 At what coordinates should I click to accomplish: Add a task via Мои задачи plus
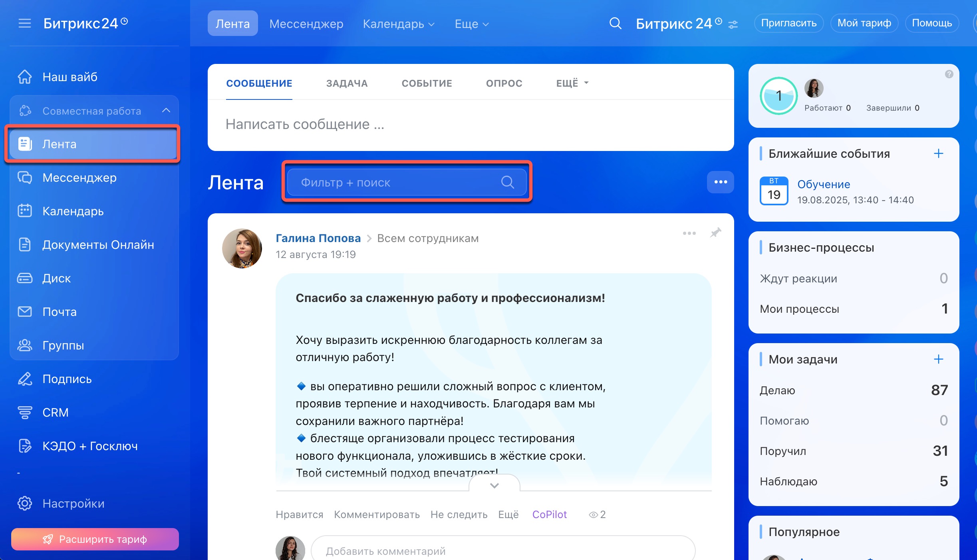[939, 359]
